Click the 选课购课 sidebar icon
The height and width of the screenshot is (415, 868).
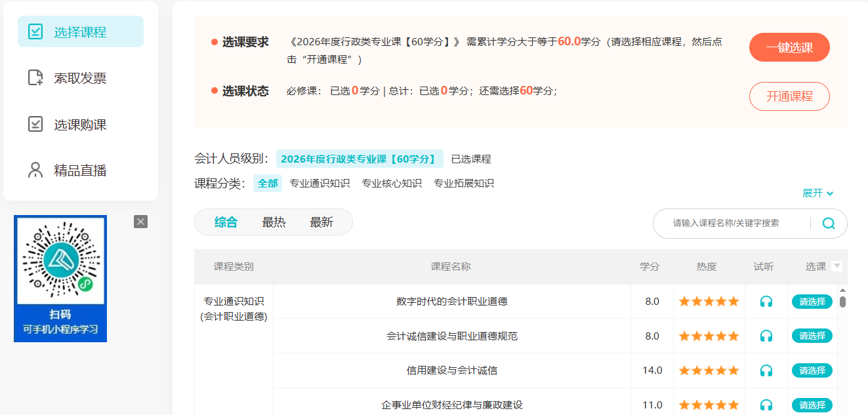[x=35, y=124]
